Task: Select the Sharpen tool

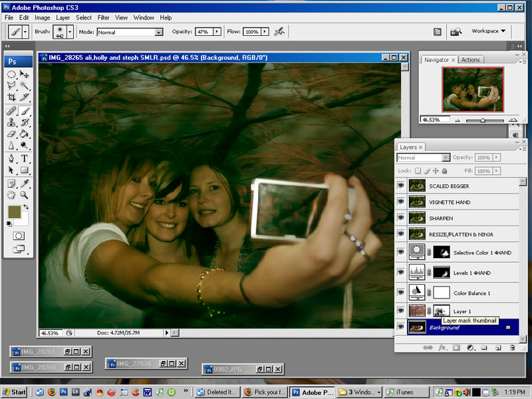Action: point(11,145)
